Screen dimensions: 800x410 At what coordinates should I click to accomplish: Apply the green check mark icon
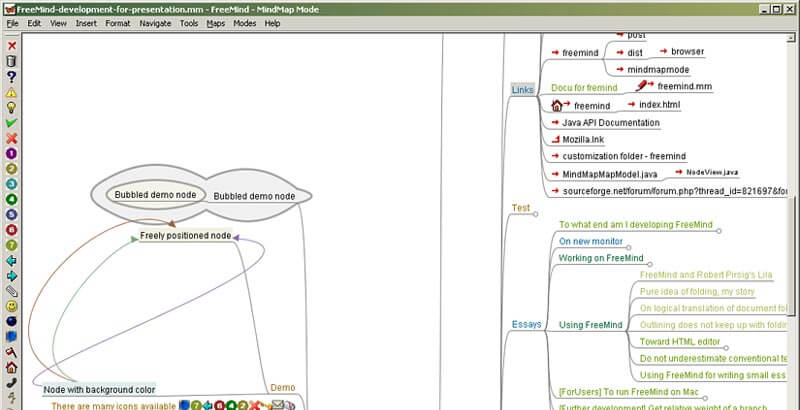(x=11, y=123)
